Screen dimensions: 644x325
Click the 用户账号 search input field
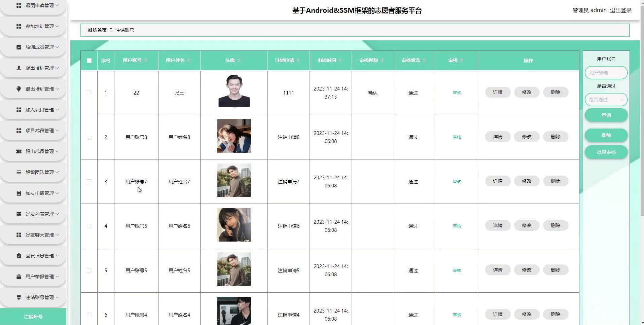pyautogui.click(x=606, y=73)
